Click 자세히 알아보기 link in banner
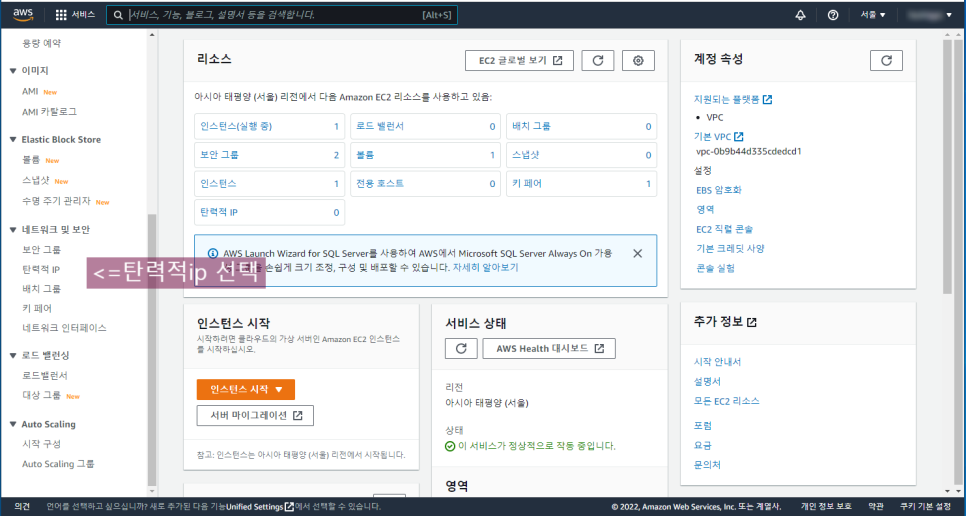The image size is (966, 516). 485,268
